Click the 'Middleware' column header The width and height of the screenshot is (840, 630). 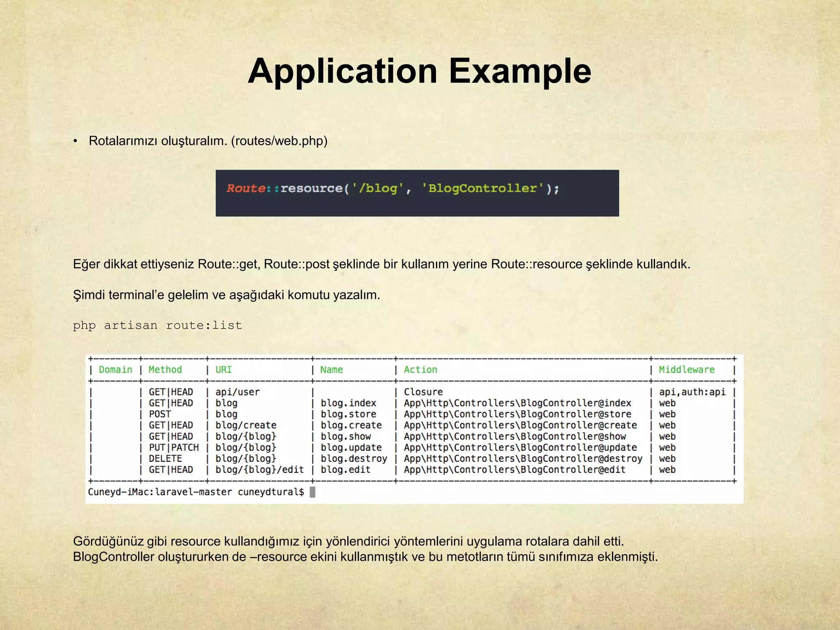(x=687, y=370)
